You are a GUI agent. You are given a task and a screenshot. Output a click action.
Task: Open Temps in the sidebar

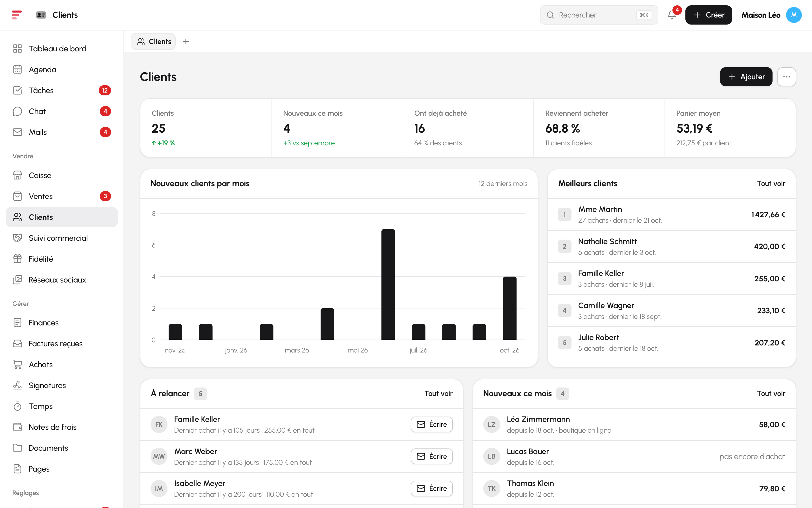[62, 406]
